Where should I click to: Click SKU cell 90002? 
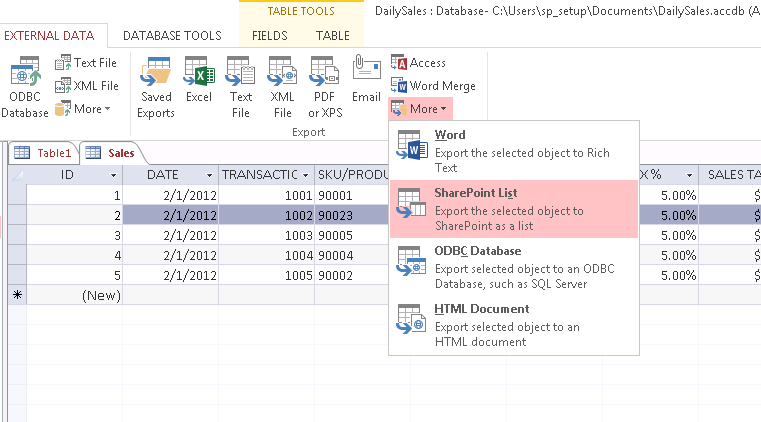click(352, 275)
